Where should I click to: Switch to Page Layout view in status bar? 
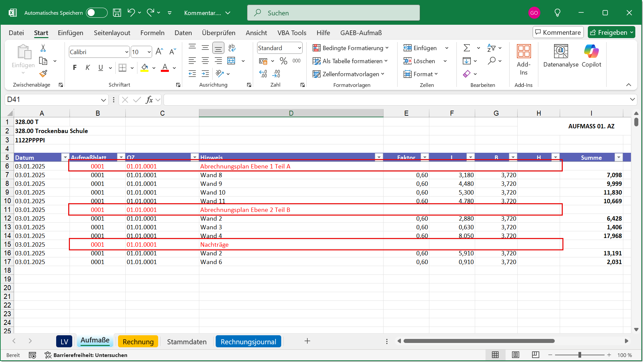516,355
